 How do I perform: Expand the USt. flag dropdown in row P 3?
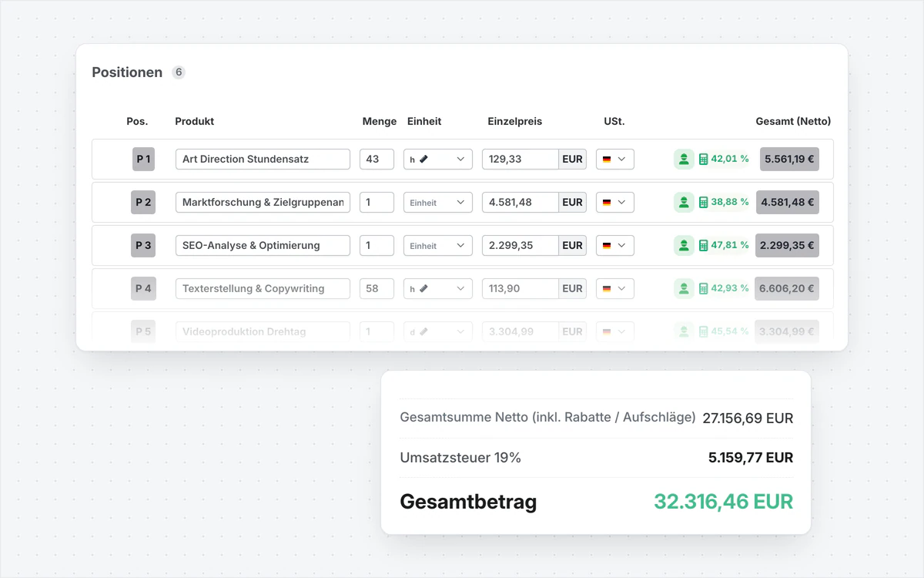click(x=615, y=245)
